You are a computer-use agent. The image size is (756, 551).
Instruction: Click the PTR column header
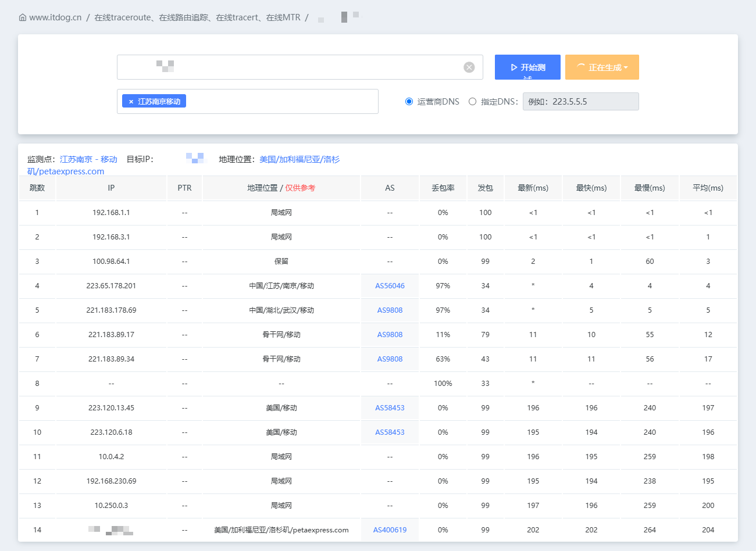[x=184, y=188]
